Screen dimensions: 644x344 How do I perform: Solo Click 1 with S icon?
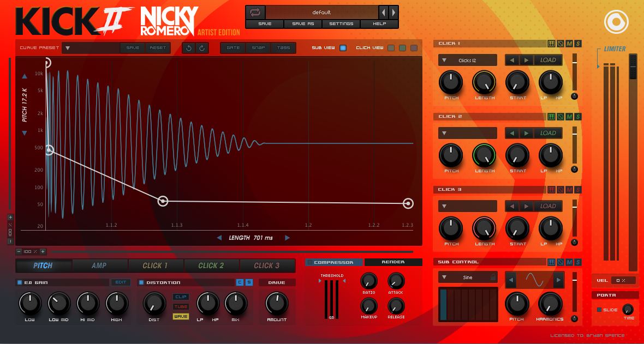(578, 44)
